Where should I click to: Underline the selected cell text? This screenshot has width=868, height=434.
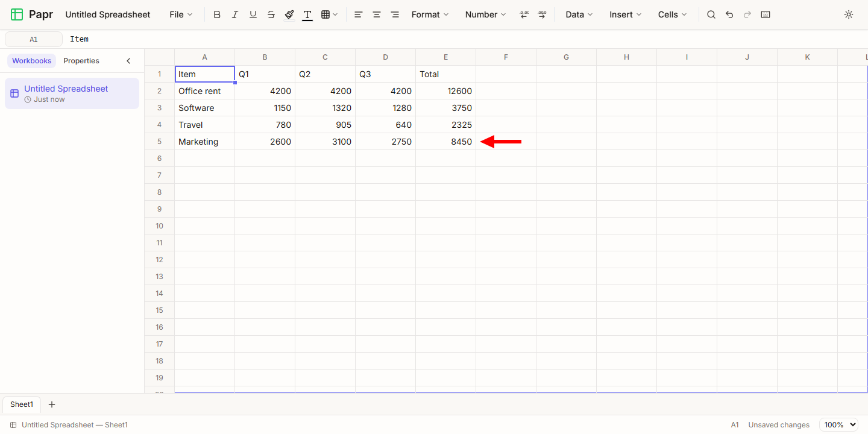pos(253,14)
